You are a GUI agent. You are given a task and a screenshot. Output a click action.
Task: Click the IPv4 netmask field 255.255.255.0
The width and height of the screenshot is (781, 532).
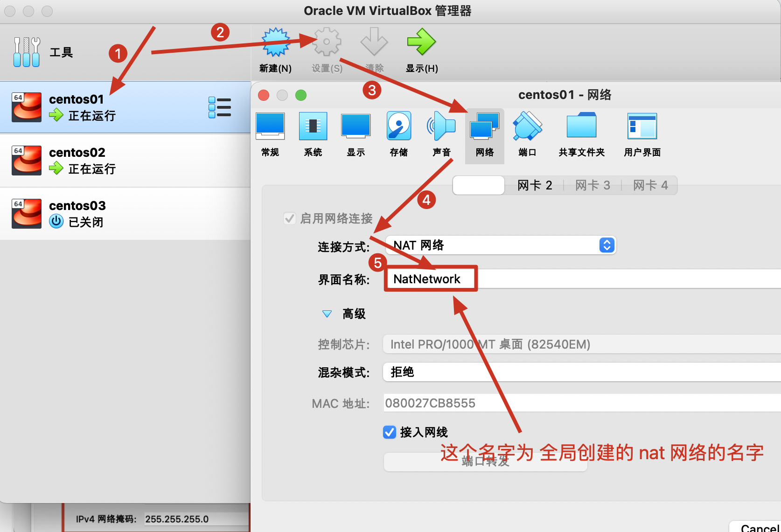pos(196,519)
